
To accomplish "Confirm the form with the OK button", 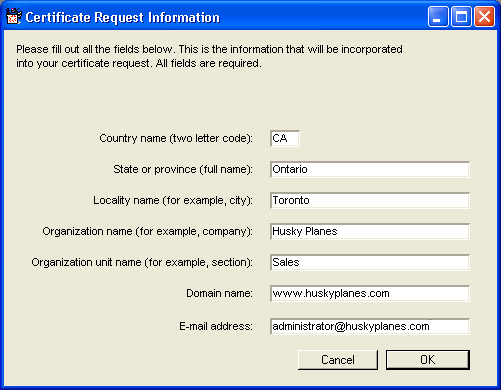I will point(428,360).
